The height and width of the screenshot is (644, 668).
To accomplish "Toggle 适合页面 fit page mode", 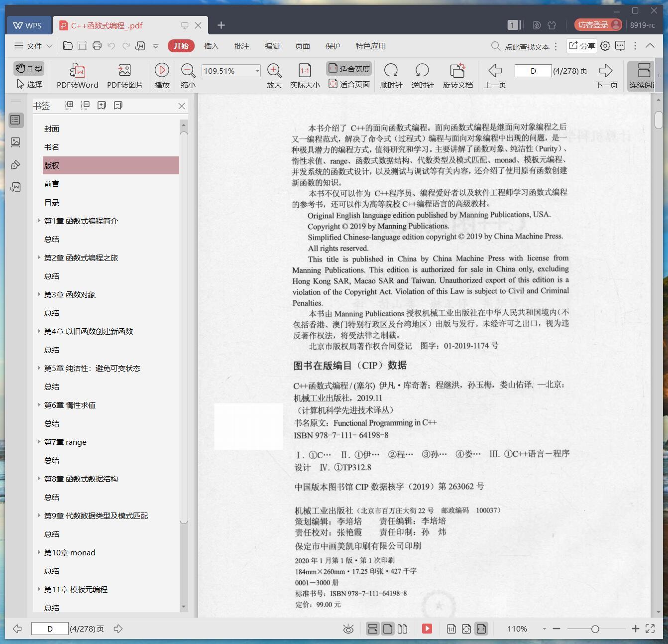I will click(x=349, y=84).
